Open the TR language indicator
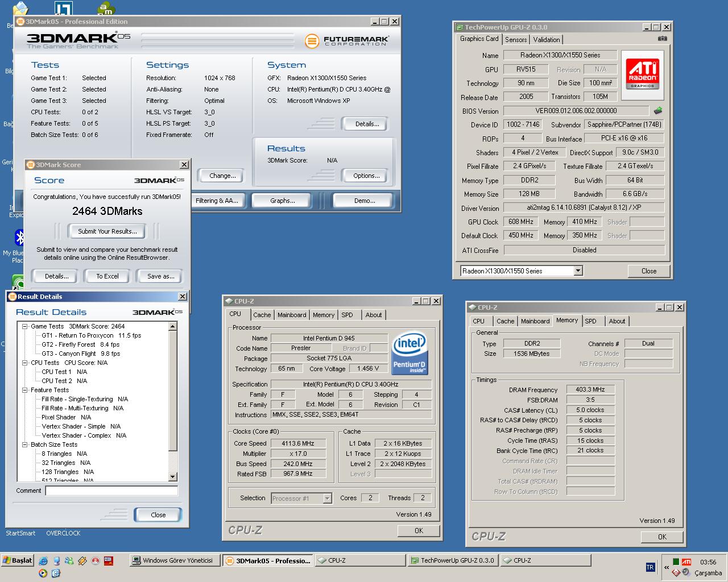Image resolution: width=728 pixels, height=582 pixels. (650, 567)
